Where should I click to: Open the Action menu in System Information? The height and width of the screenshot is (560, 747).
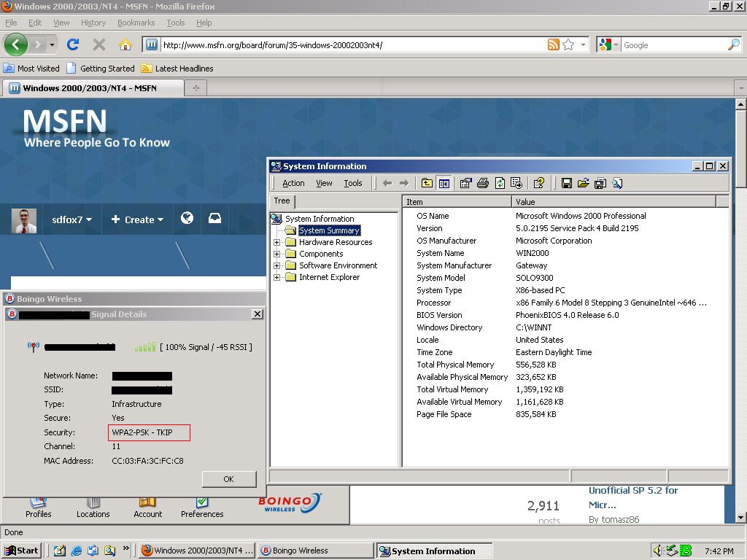[293, 183]
